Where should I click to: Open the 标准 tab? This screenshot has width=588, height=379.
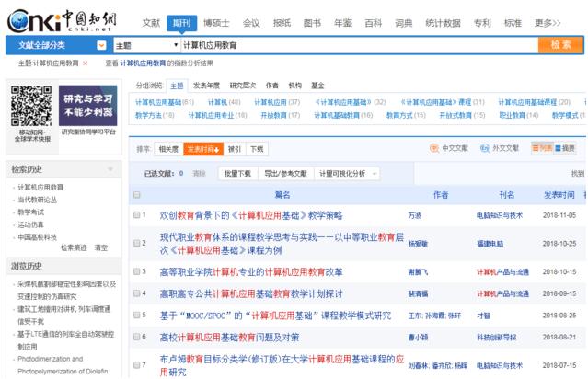[513, 23]
